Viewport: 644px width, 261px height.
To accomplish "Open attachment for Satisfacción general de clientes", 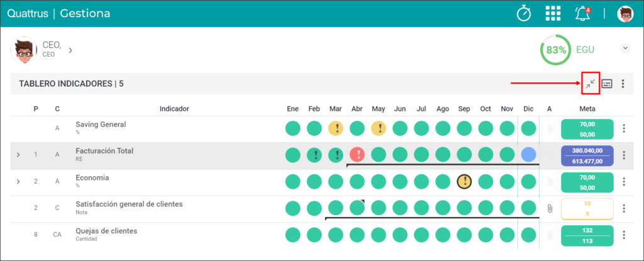I will point(550,208).
